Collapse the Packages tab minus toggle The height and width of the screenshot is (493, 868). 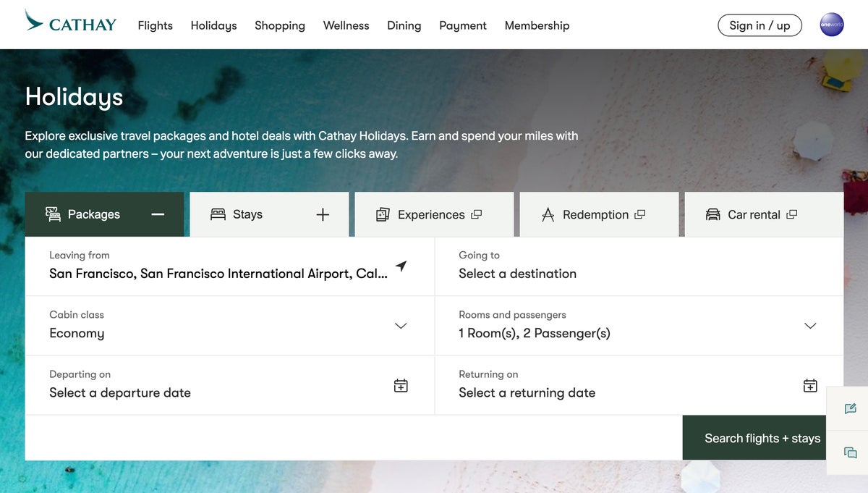158,215
